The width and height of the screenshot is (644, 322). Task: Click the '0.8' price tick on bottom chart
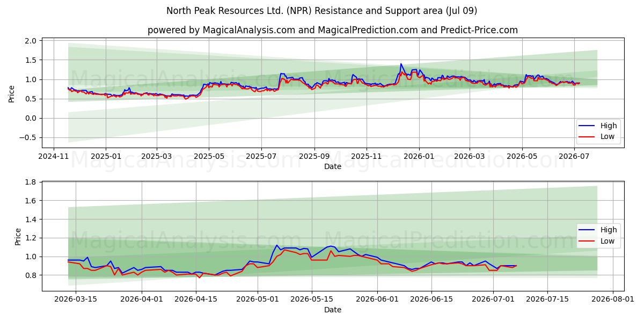pyautogui.click(x=31, y=275)
